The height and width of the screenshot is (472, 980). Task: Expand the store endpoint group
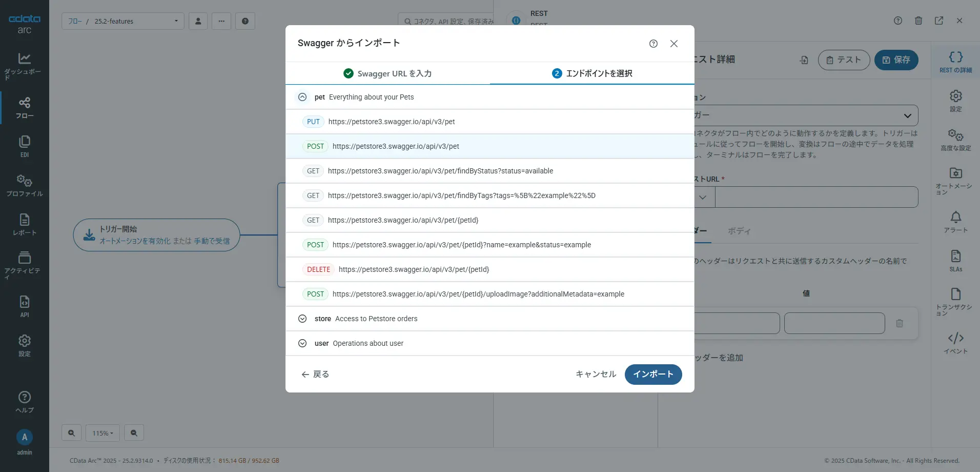click(302, 319)
